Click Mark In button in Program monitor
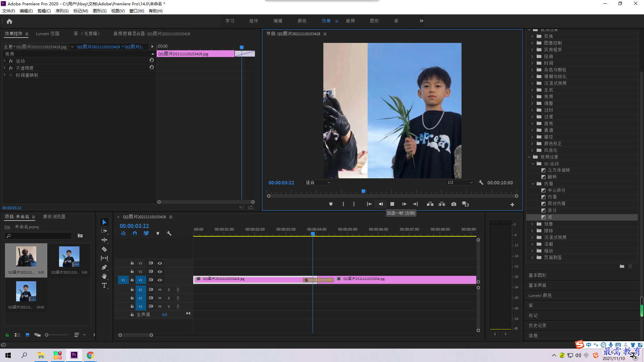Image resolution: width=644 pixels, height=362 pixels. tap(343, 204)
